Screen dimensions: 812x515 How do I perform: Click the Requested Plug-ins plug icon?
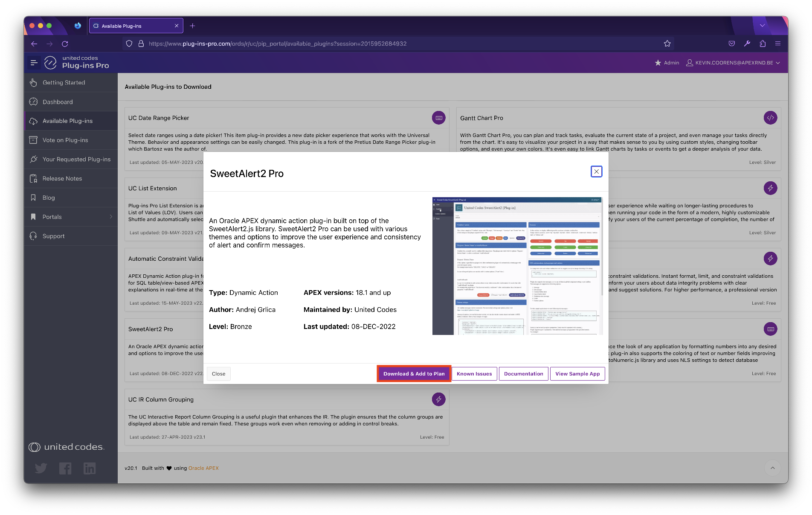33,159
